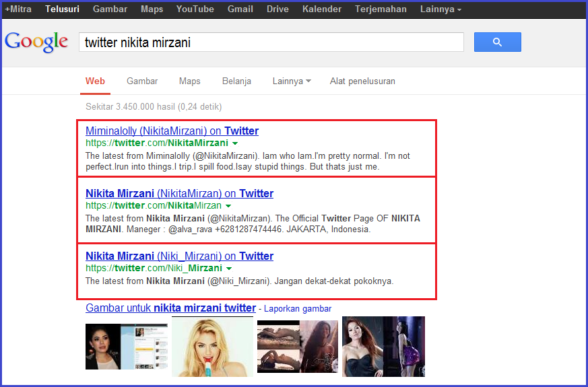Expand the Lainnya dropdown below the search box
The height and width of the screenshot is (387, 588).
[292, 81]
